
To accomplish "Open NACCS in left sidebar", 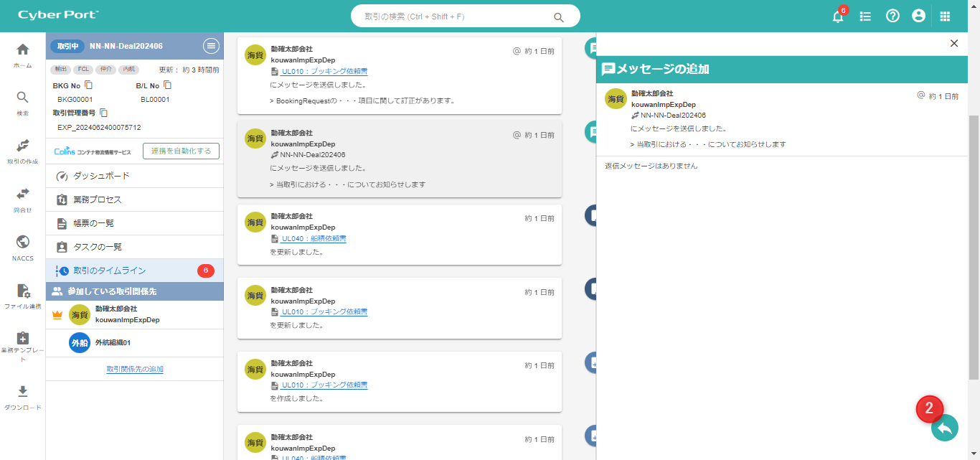I will click(x=22, y=247).
